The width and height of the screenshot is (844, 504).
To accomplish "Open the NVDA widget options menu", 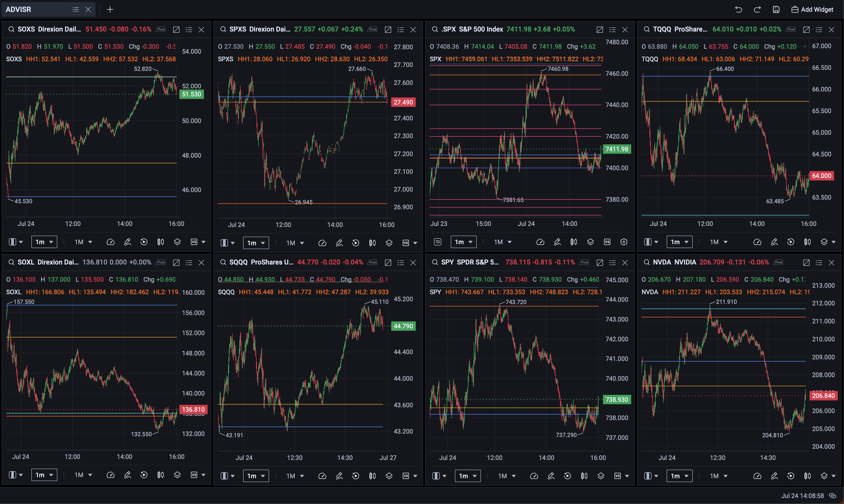I will click(x=819, y=262).
